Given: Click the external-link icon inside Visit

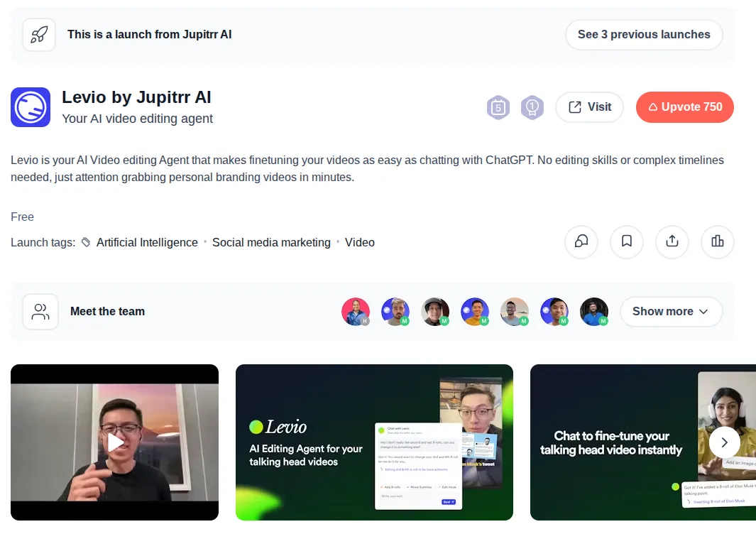Looking at the screenshot, I should [x=576, y=107].
